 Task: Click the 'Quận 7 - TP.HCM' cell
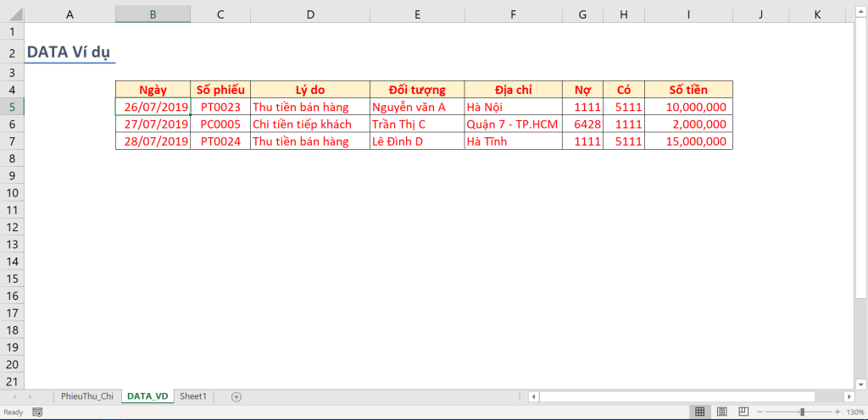pyautogui.click(x=513, y=124)
